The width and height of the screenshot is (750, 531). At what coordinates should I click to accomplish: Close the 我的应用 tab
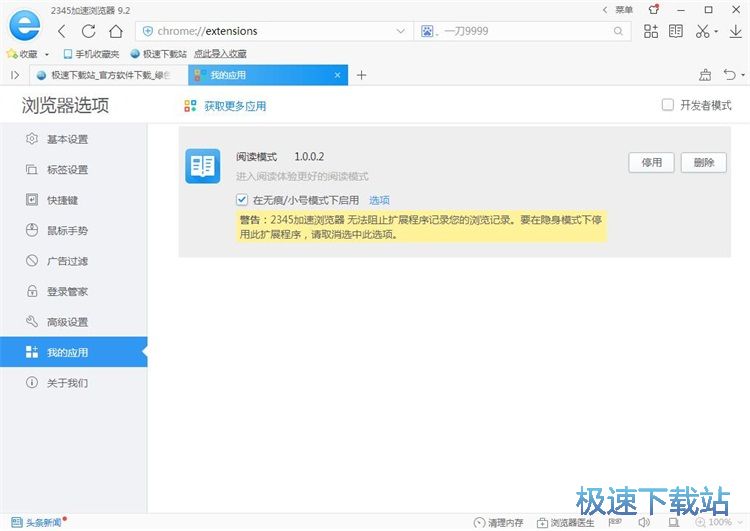tap(337, 75)
